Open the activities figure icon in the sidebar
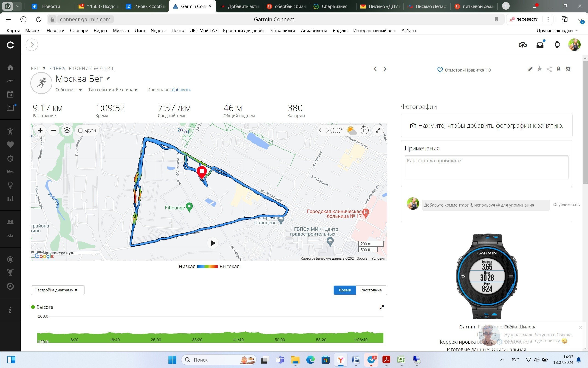588x368 pixels. [10, 131]
